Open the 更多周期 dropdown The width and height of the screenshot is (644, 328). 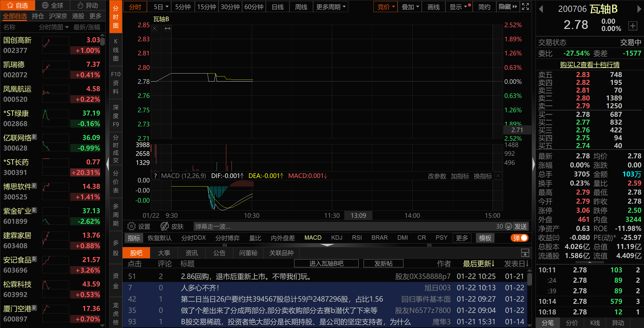pos(330,7)
